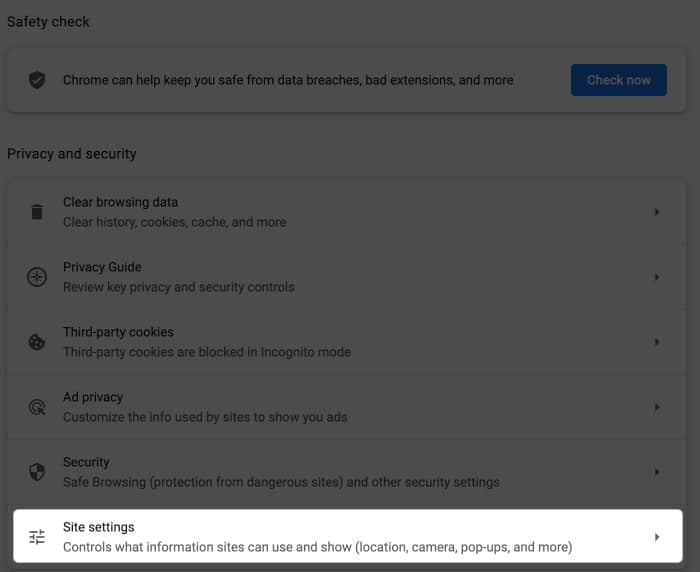Click the Third-party cookies cookie icon
The width and height of the screenshot is (700, 572).
click(x=37, y=342)
